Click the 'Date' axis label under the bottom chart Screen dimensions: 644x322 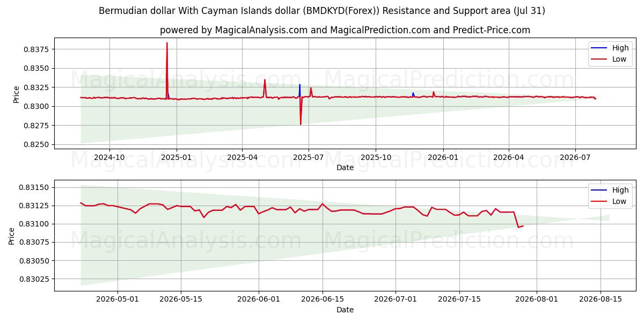point(345,310)
